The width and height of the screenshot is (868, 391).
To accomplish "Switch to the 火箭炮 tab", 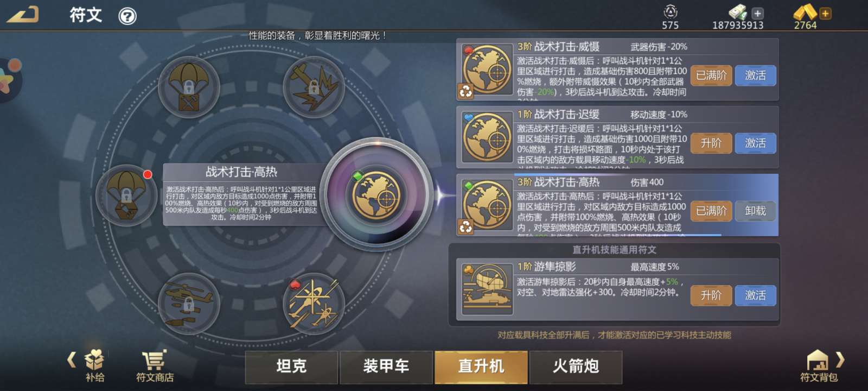I will click(x=576, y=367).
